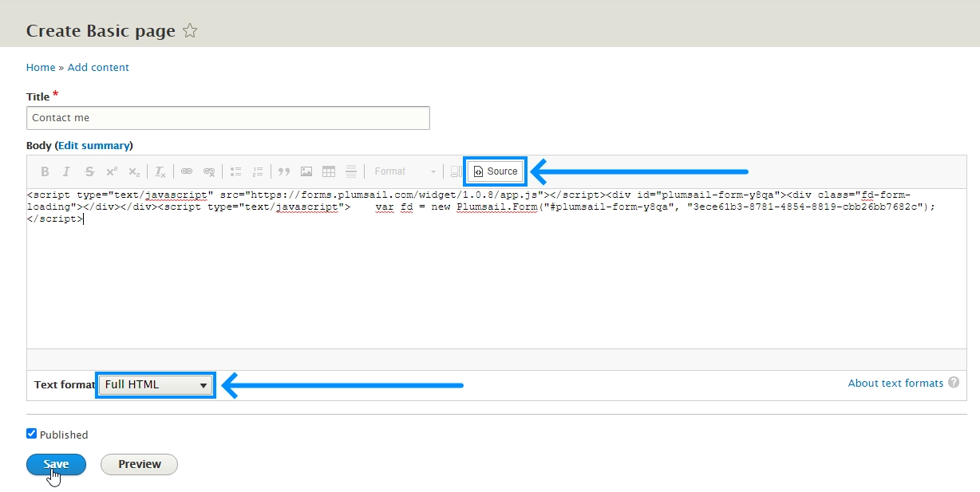Insert a numbered list
980x492 pixels.
[x=258, y=171]
